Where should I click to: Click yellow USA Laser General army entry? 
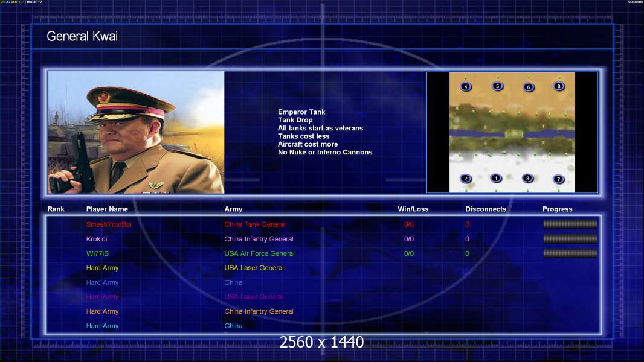[254, 268]
